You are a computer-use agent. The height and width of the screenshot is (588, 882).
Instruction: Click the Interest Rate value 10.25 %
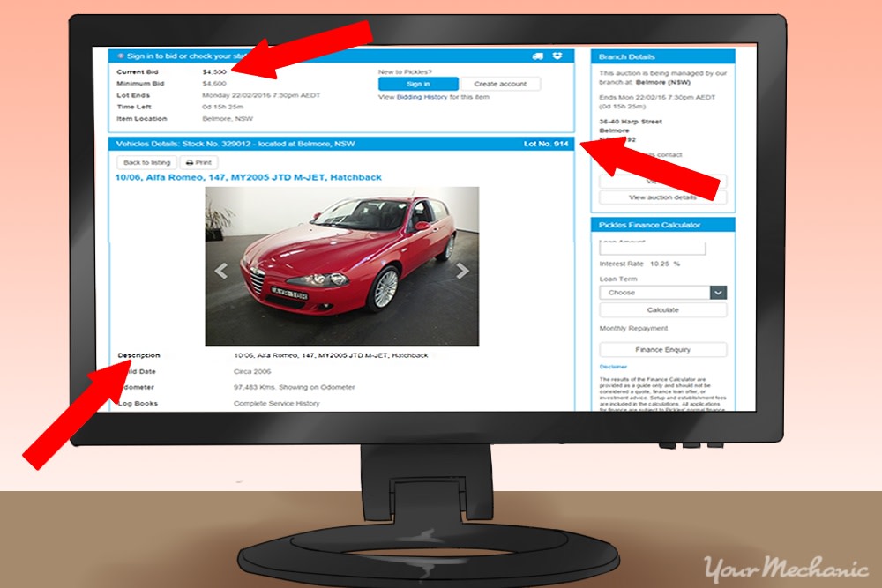coord(665,264)
